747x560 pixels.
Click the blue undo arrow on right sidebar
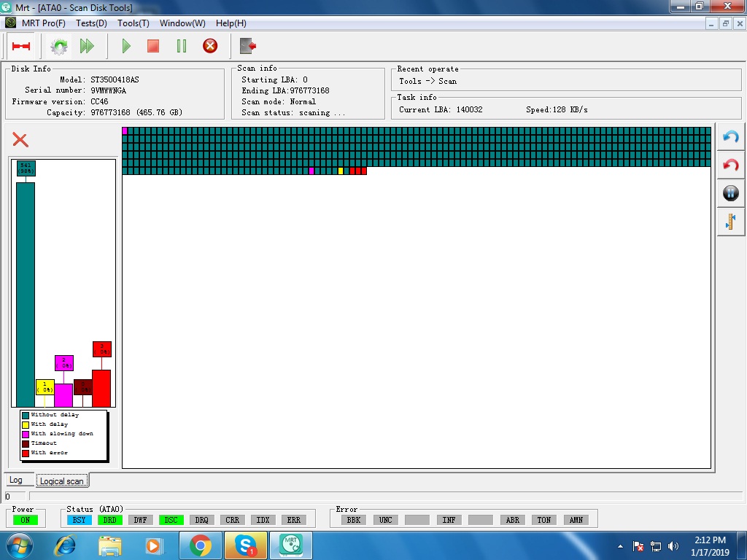(731, 138)
